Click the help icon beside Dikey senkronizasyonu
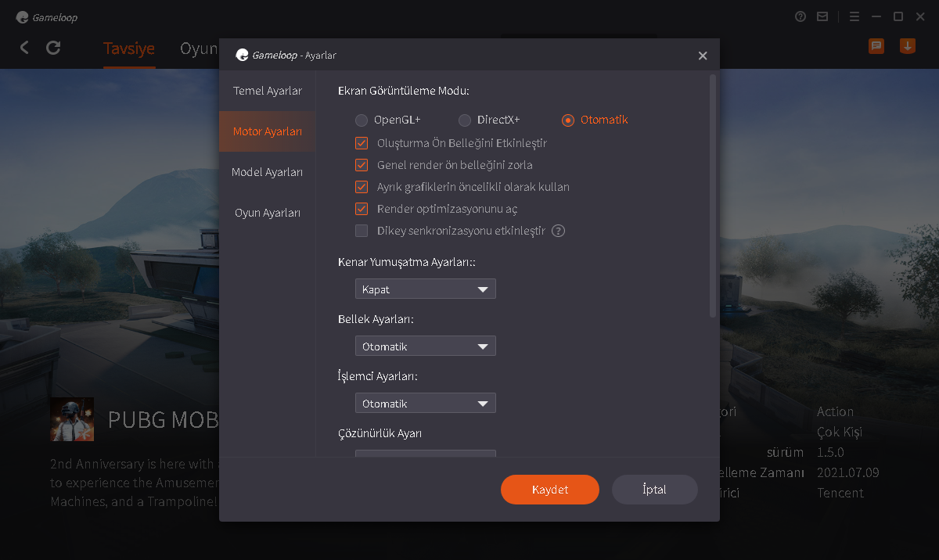The width and height of the screenshot is (939, 560). coord(559,231)
